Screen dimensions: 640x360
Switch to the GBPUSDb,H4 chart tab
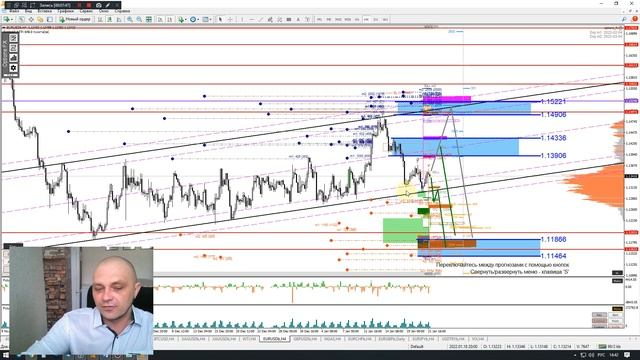coord(305,339)
